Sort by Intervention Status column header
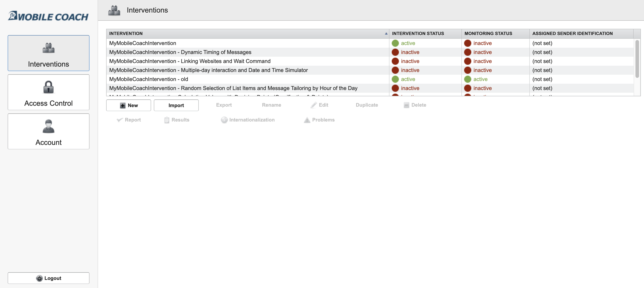The height and width of the screenshot is (288, 644). pos(418,34)
